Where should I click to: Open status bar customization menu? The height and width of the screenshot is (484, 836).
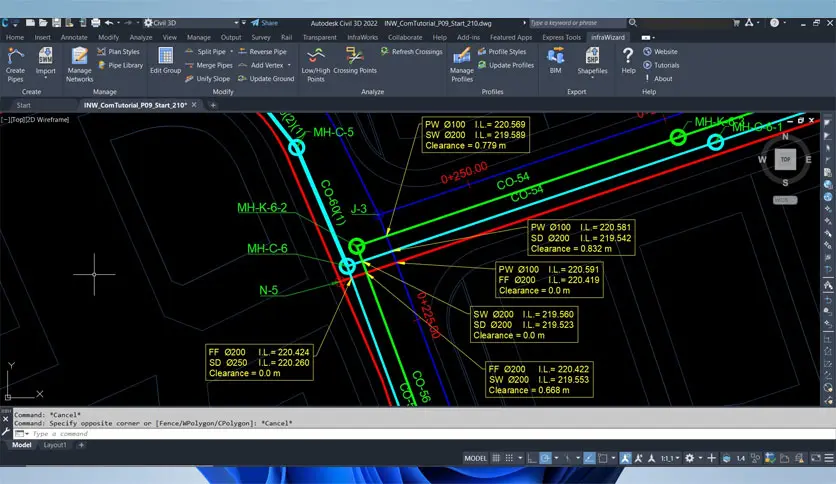point(829,458)
